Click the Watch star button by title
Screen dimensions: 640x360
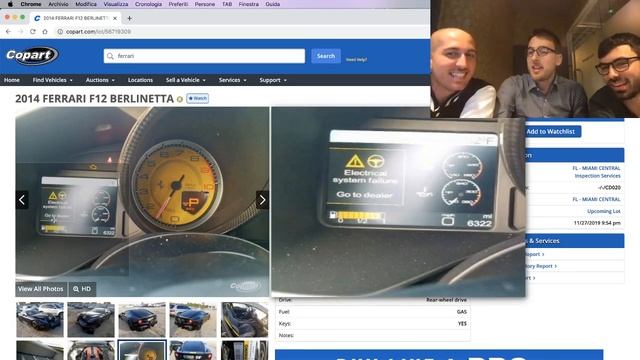pos(198,98)
